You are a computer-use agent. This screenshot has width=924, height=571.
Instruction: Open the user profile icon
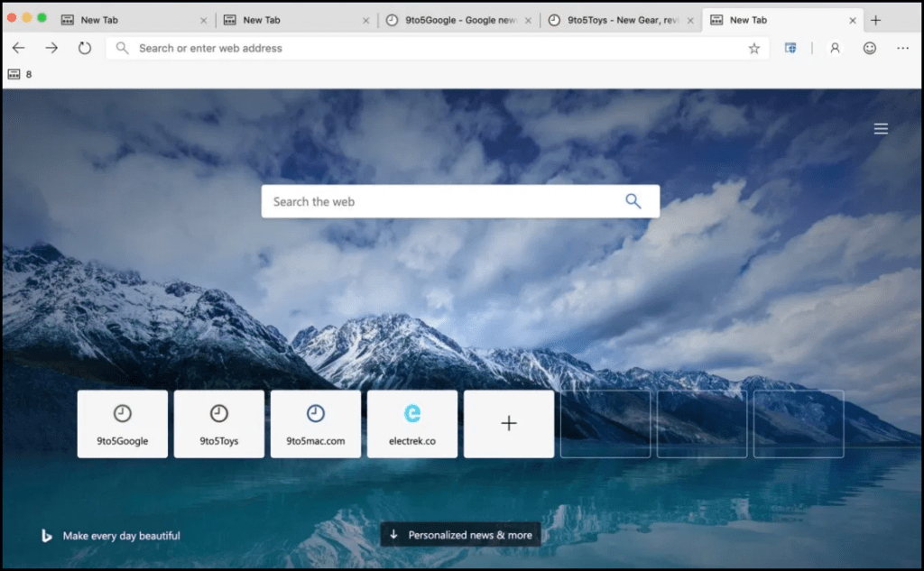tap(835, 49)
